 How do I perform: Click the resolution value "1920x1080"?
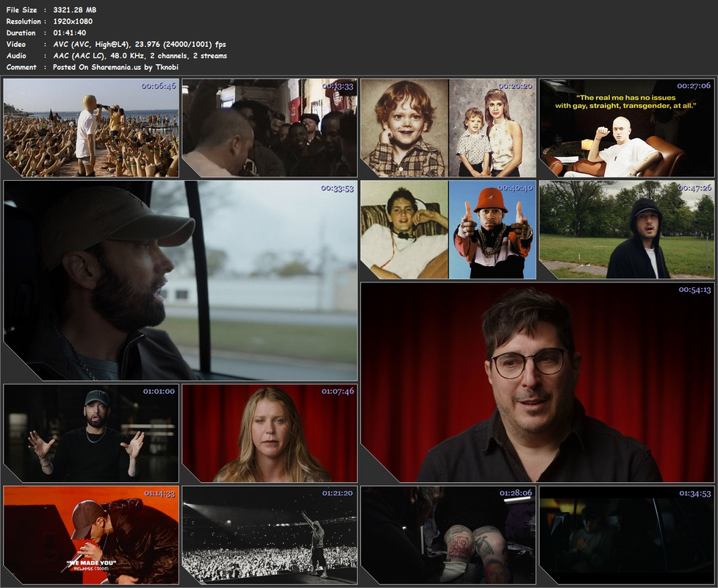pos(73,21)
